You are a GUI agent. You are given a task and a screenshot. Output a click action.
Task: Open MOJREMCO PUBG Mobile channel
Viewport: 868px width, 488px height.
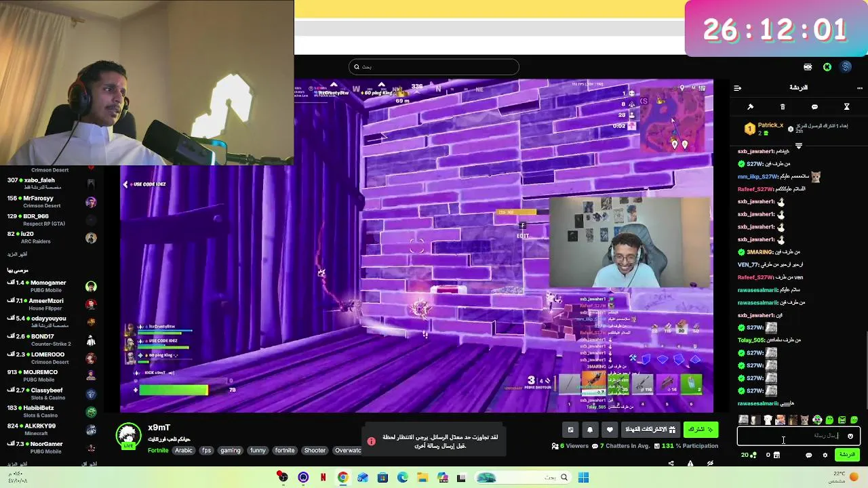pyautogui.click(x=52, y=375)
